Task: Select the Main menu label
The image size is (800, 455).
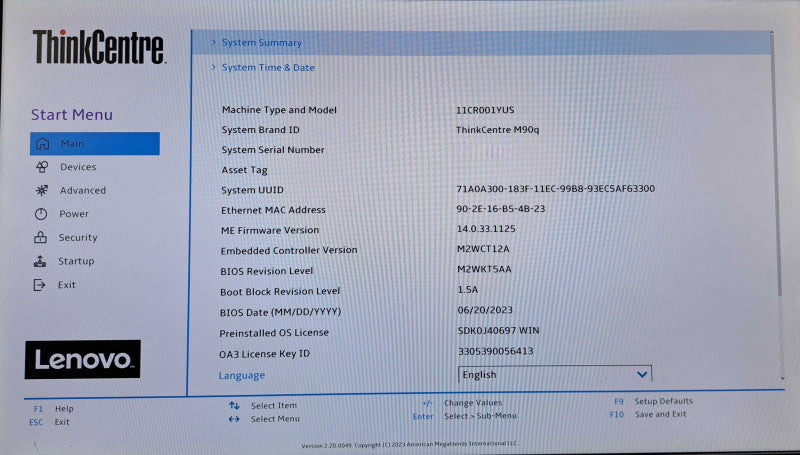Action: [72, 144]
